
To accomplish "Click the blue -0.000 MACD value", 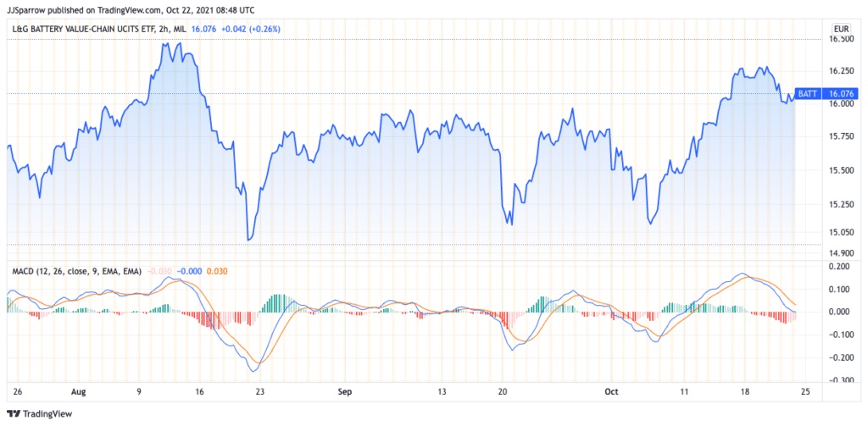I will coord(189,271).
